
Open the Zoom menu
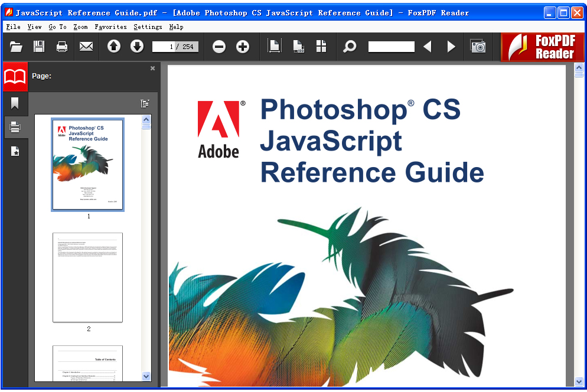coord(80,27)
